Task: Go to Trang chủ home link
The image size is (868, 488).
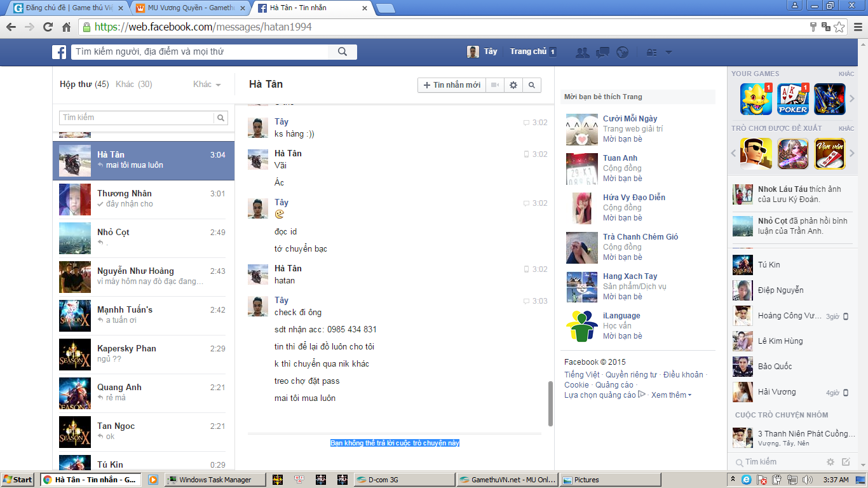Action: tap(528, 51)
